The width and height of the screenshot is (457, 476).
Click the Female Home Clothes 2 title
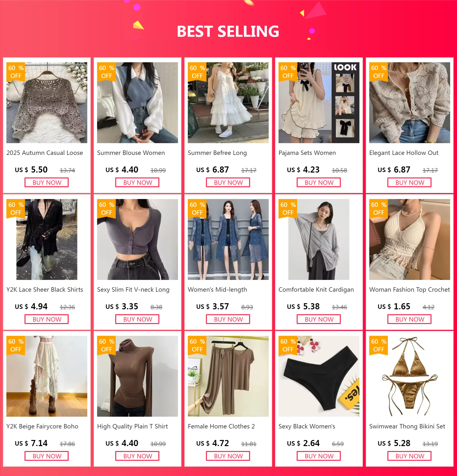221,426
